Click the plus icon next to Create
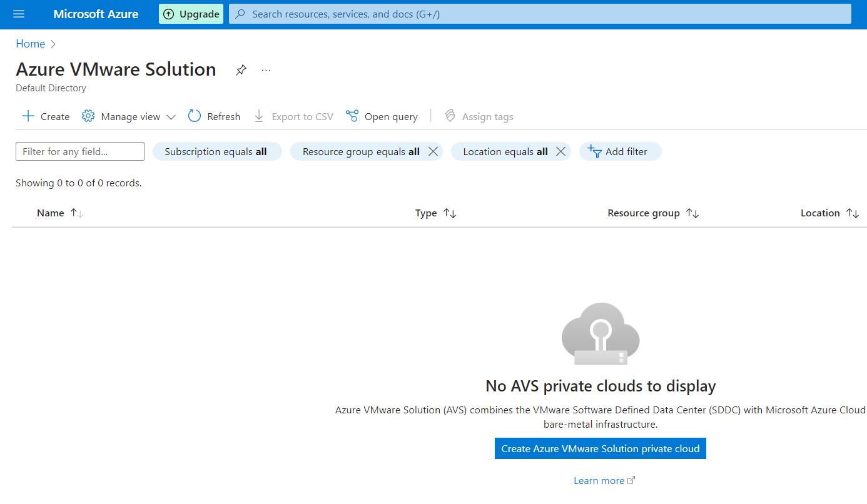The width and height of the screenshot is (867, 504). [28, 116]
